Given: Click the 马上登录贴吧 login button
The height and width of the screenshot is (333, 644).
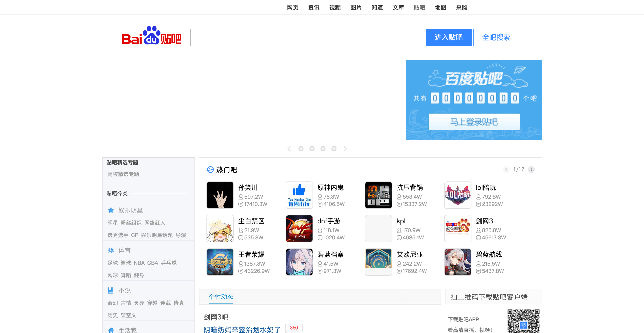Looking at the screenshot, I should point(474,122).
